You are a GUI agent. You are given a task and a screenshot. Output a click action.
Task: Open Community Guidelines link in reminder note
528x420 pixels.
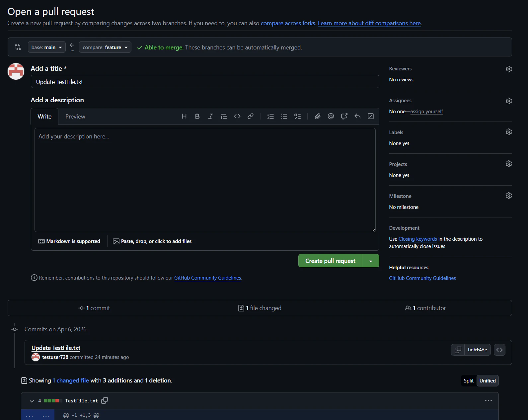tap(208, 278)
